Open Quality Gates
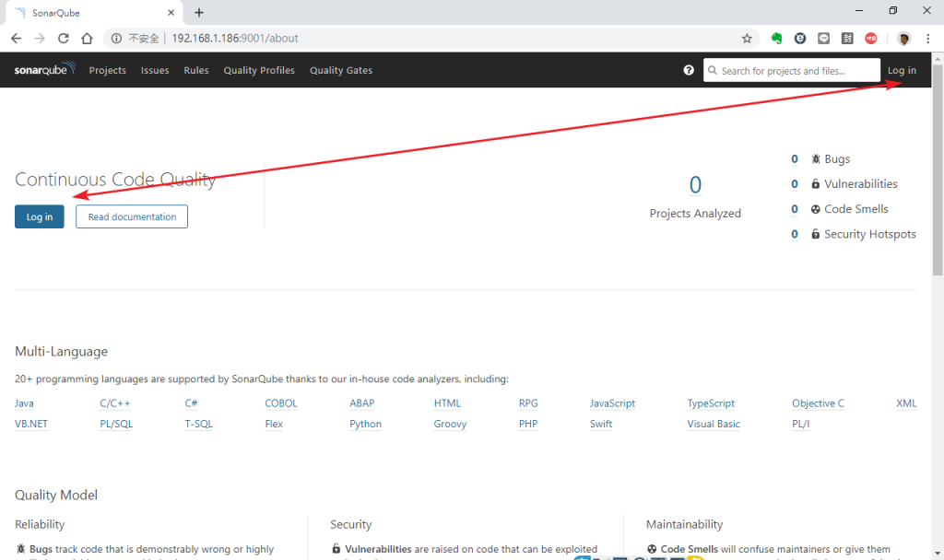 [341, 70]
